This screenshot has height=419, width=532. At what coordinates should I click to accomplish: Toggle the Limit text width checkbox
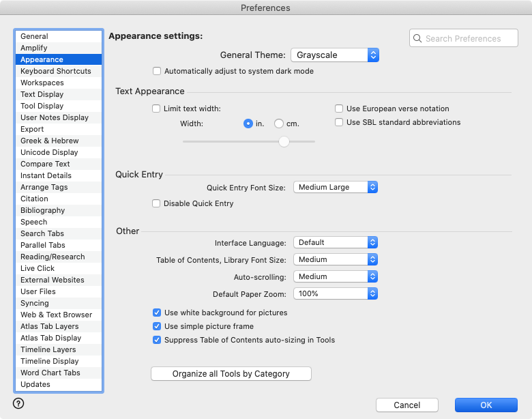click(157, 109)
